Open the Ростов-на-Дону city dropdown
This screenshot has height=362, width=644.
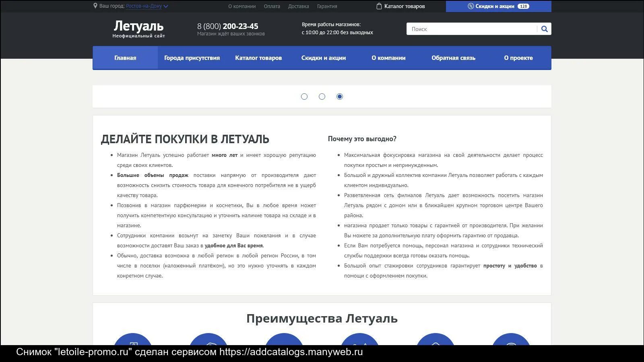(x=147, y=6)
